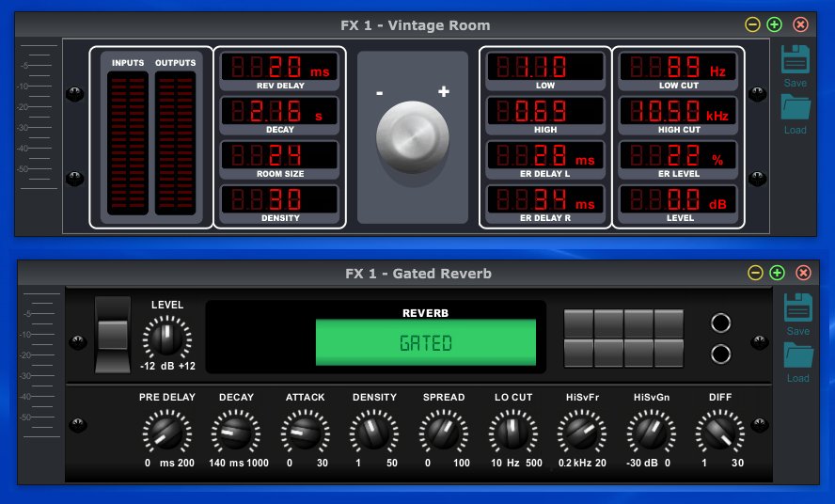
Task: Click the Load folder icon in Gated Reverb
Action: tap(797, 358)
